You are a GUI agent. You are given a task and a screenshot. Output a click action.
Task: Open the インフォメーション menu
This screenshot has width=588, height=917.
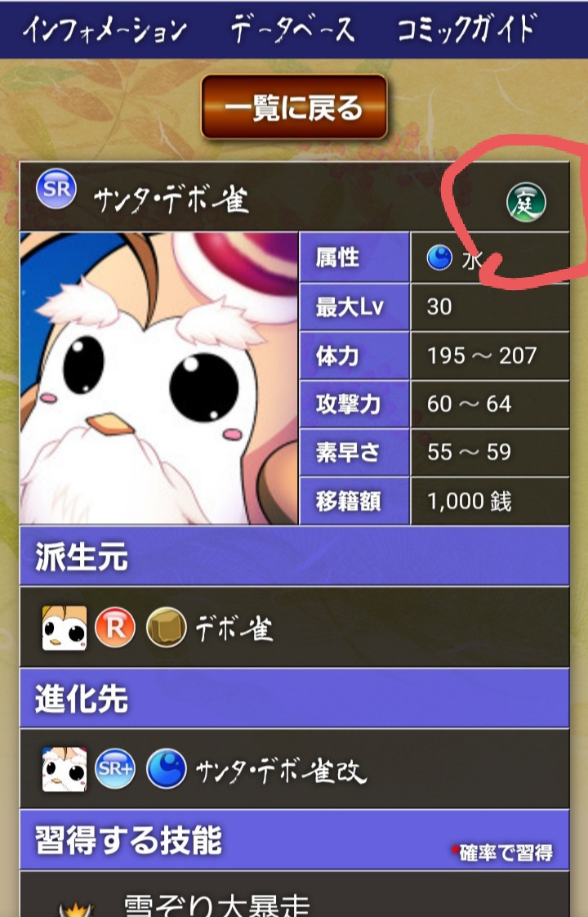[x=105, y=29]
